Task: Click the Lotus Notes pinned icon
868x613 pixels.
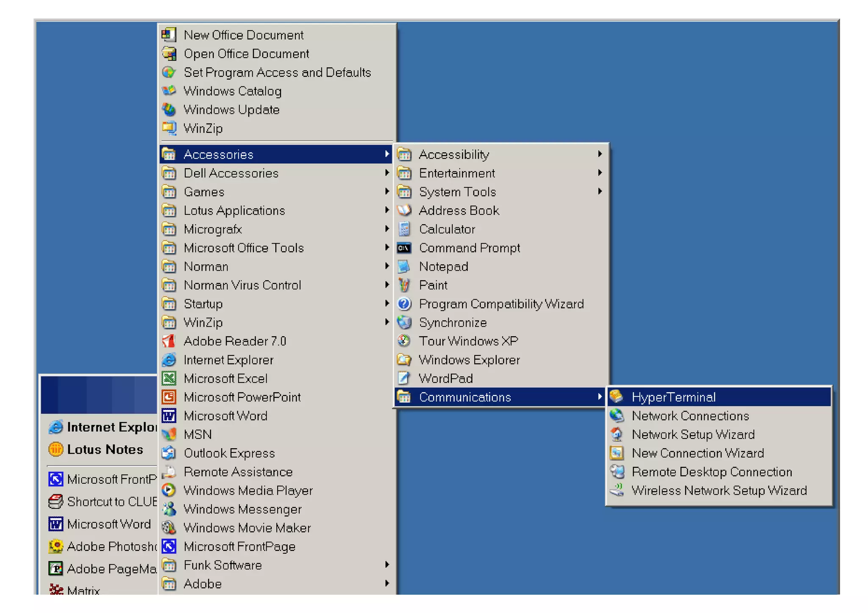Action: click(x=56, y=449)
